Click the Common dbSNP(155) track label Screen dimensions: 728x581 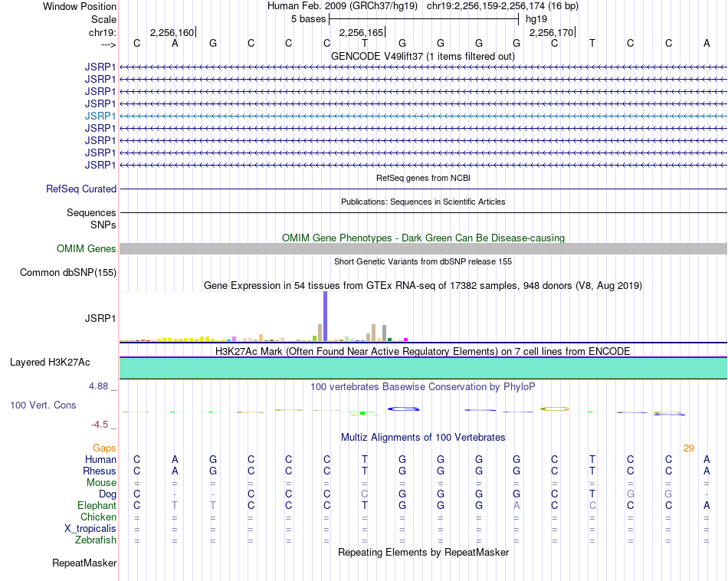coord(67,273)
